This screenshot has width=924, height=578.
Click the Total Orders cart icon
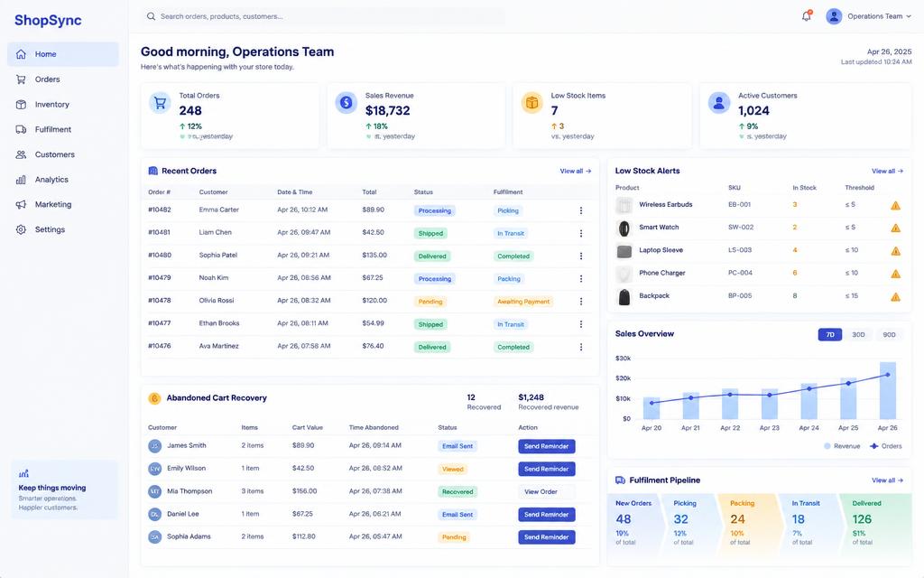pyautogui.click(x=160, y=103)
